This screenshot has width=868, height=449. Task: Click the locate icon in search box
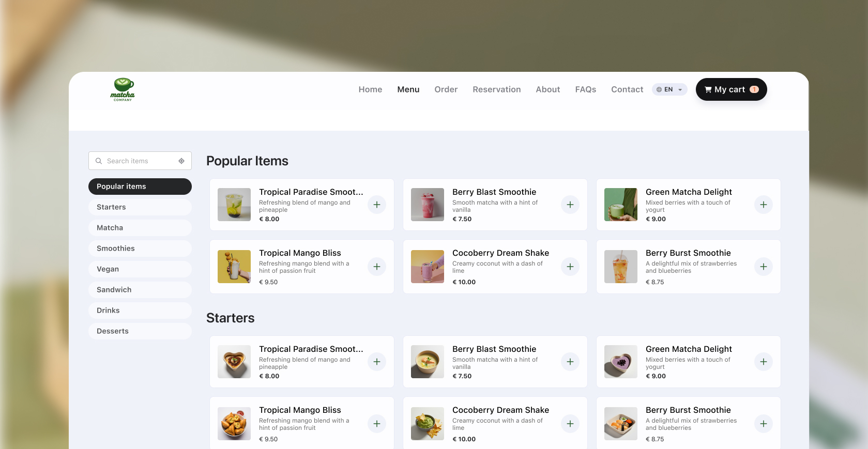click(181, 161)
